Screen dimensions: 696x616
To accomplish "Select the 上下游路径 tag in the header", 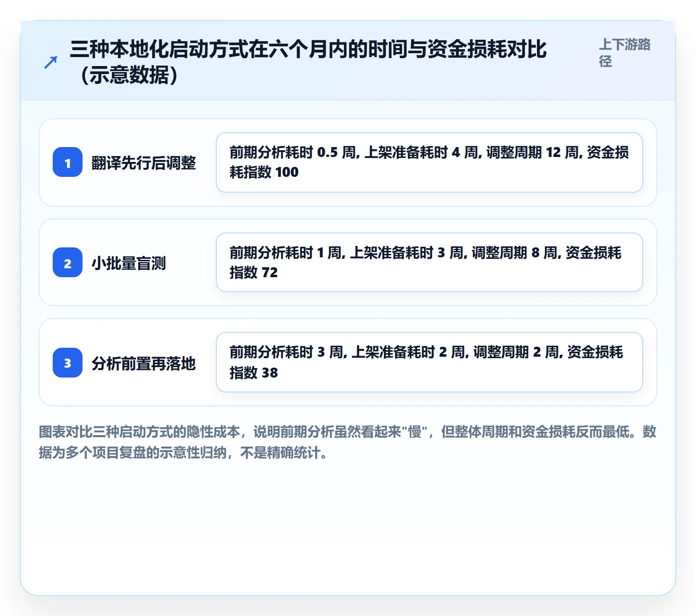I will click(x=625, y=53).
